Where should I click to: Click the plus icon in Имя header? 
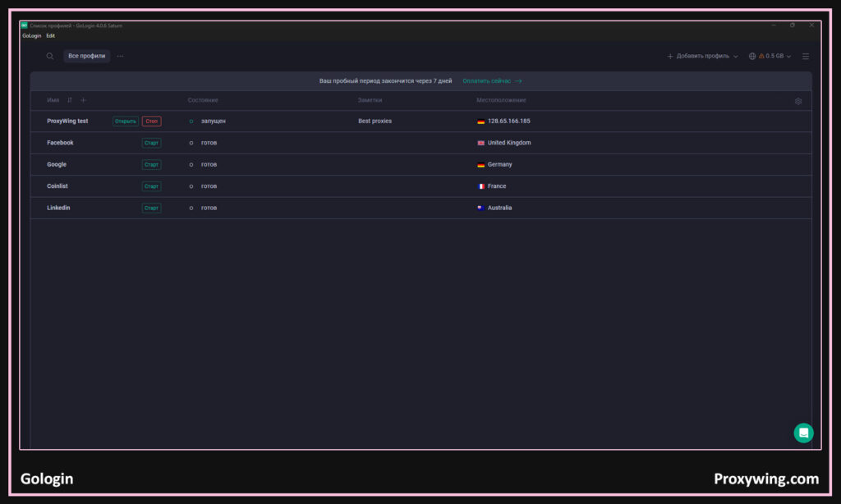tap(83, 100)
